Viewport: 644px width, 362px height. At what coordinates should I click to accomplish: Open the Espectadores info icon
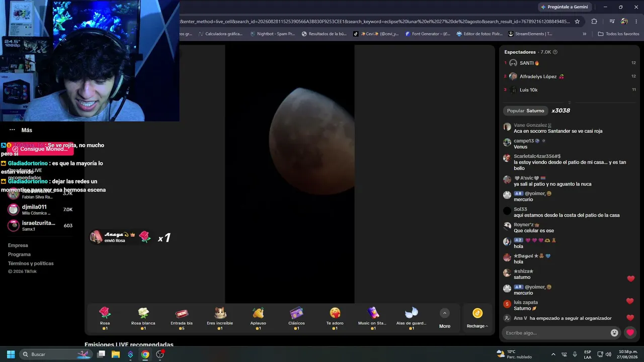tap(555, 52)
